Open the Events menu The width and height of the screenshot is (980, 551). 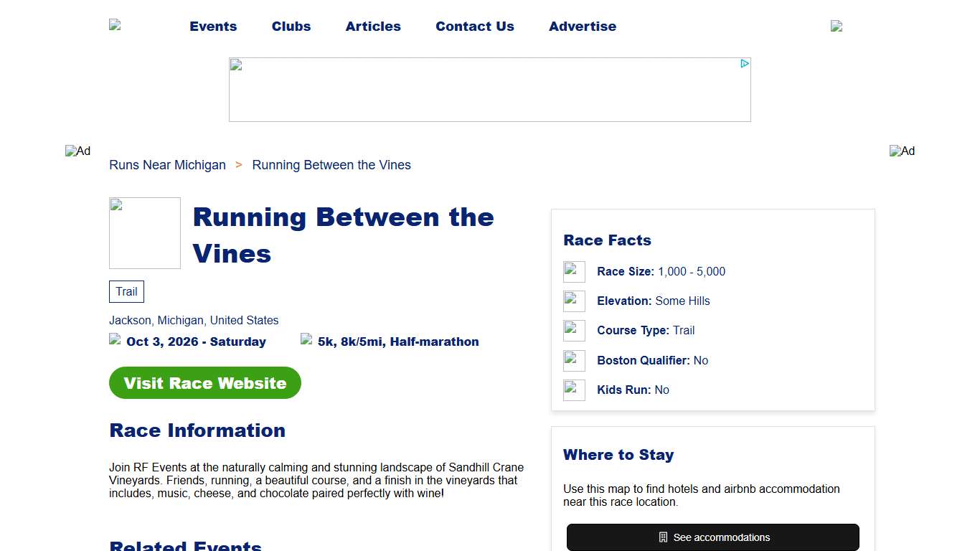213,27
